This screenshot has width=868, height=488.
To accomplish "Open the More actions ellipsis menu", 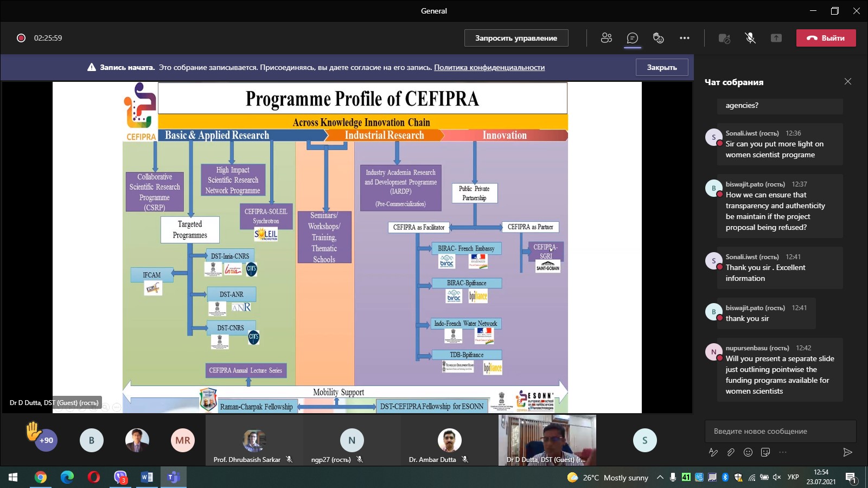I will tap(685, 38).
